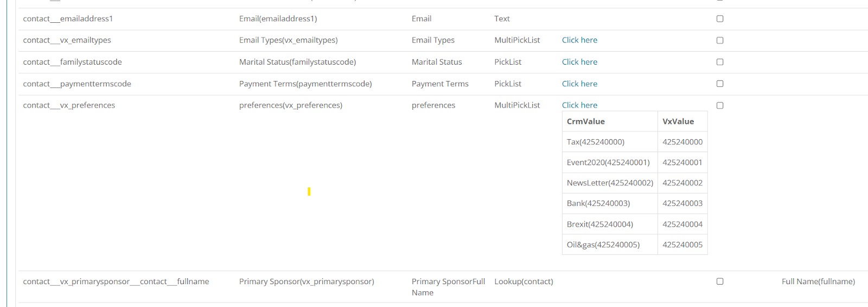Select NewsLetter(425240002) in the value table
The width and height of the screenshot is (868, 307).
coord(610,183)
